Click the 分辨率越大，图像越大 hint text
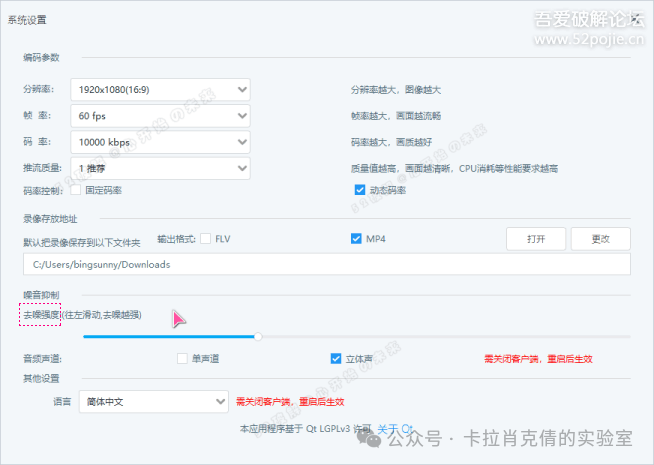This screenshot has height=465, width=654. 396,90
